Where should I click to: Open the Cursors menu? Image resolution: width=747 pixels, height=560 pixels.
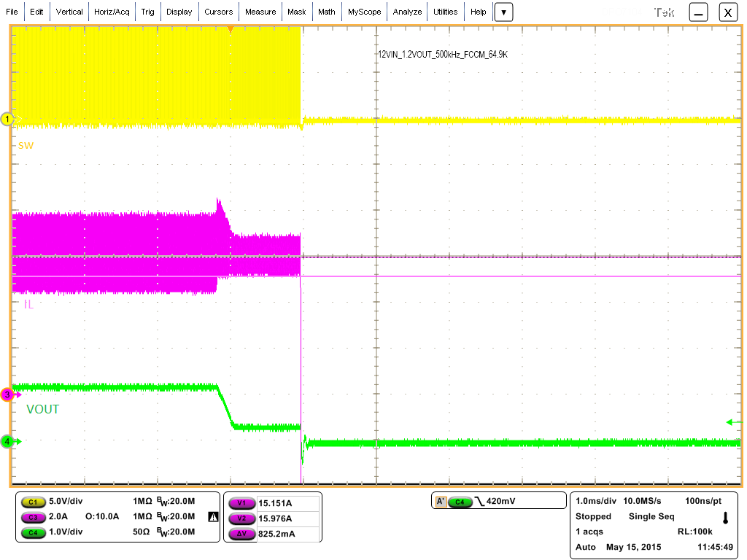[219, 12]
